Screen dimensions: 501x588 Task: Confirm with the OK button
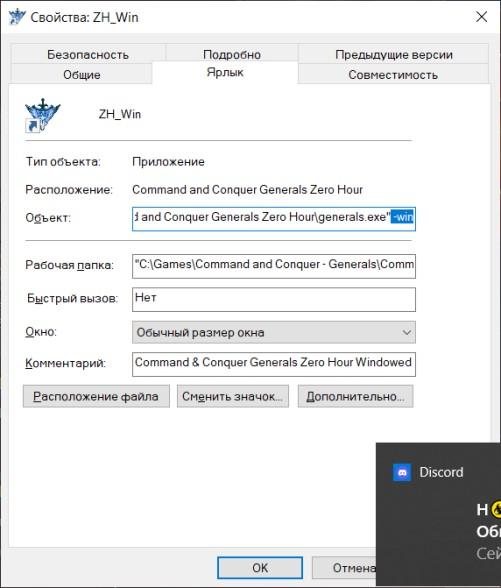point(260,568)
